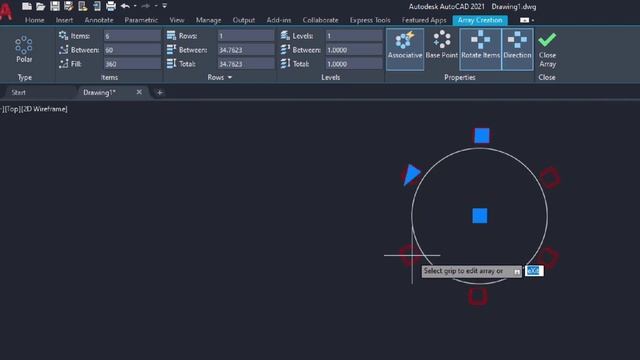640x360 pixels.
Task: Add a new drawing tab with plus button
Action: coord(160,93)
